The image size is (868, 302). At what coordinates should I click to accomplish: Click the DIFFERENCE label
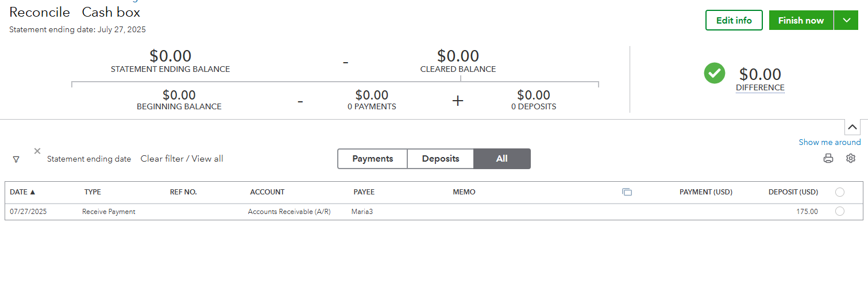[x=760, y=87]
